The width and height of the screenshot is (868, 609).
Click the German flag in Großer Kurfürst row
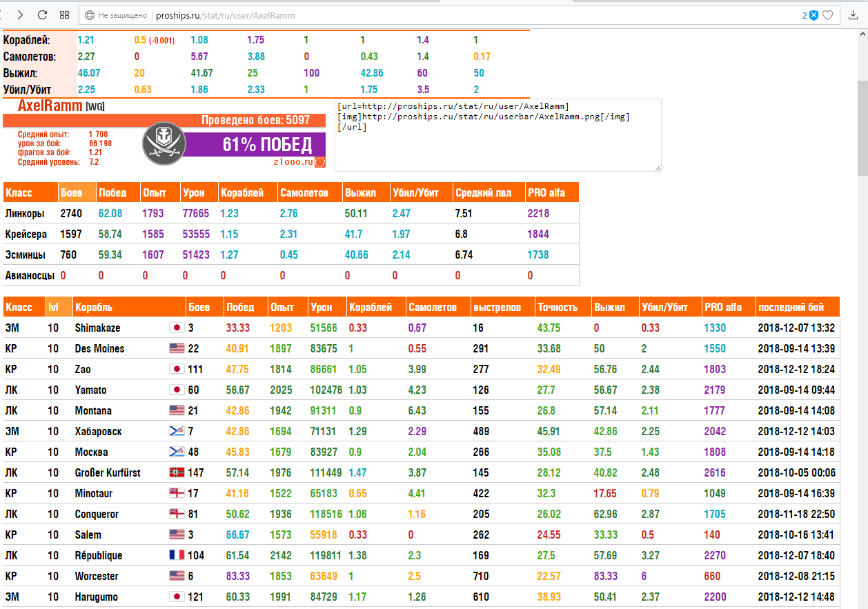coord(175,472)
